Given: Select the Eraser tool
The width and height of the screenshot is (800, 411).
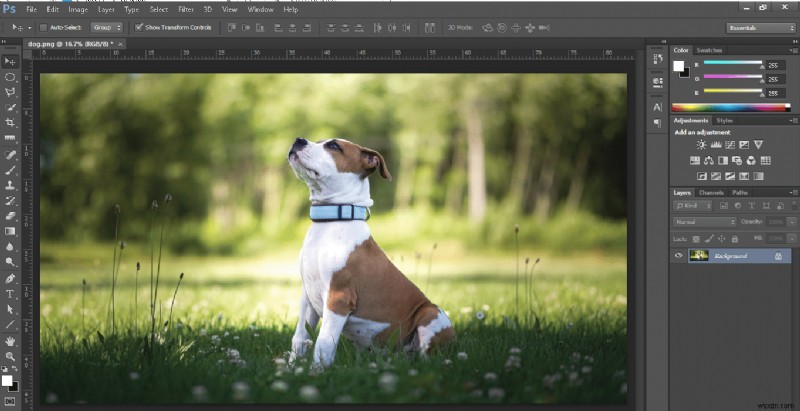Looking at the screenshot, I should point(10,216).
